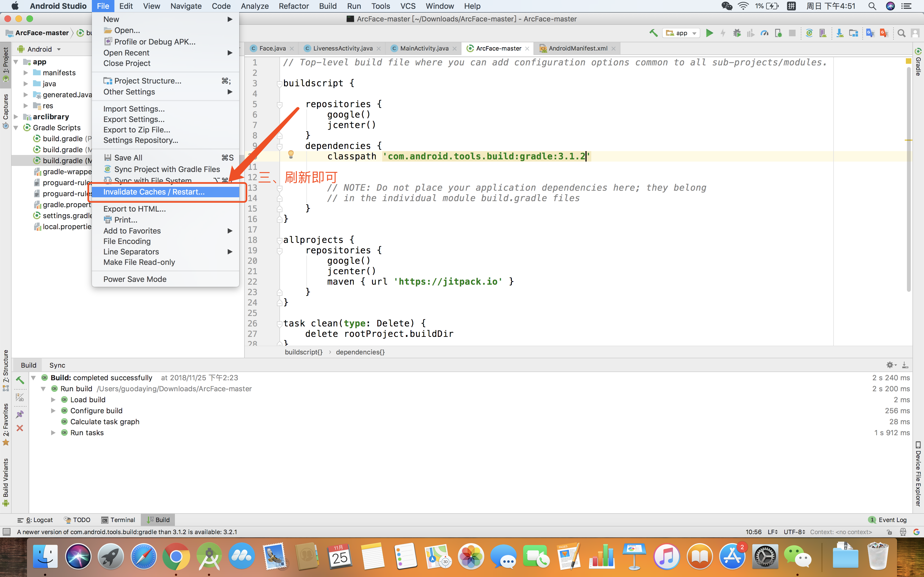Viewport: 924px width, 577px height.
Task: Open the app run configuration dropdown
Action: 682,33
